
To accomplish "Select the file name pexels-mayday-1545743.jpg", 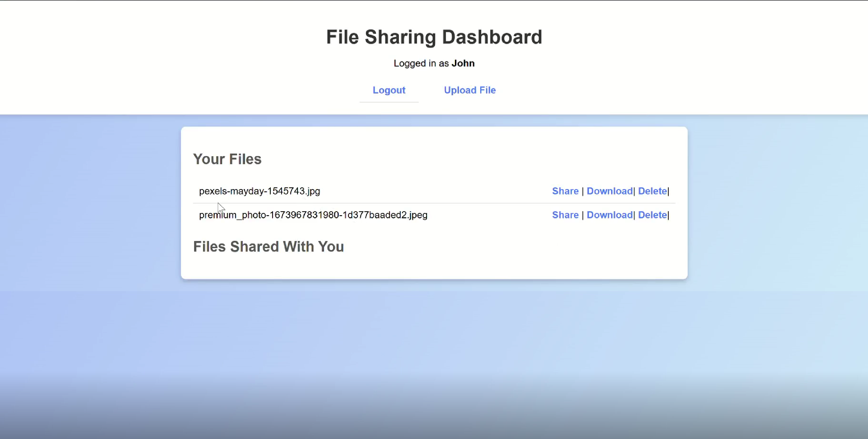I will (x=259, y=191).
